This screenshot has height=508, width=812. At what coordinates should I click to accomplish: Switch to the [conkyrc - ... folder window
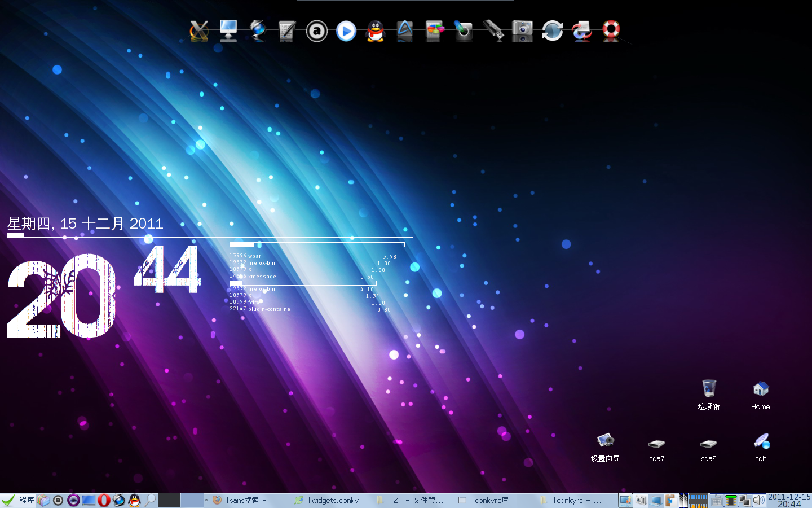(x=576, y=500)
